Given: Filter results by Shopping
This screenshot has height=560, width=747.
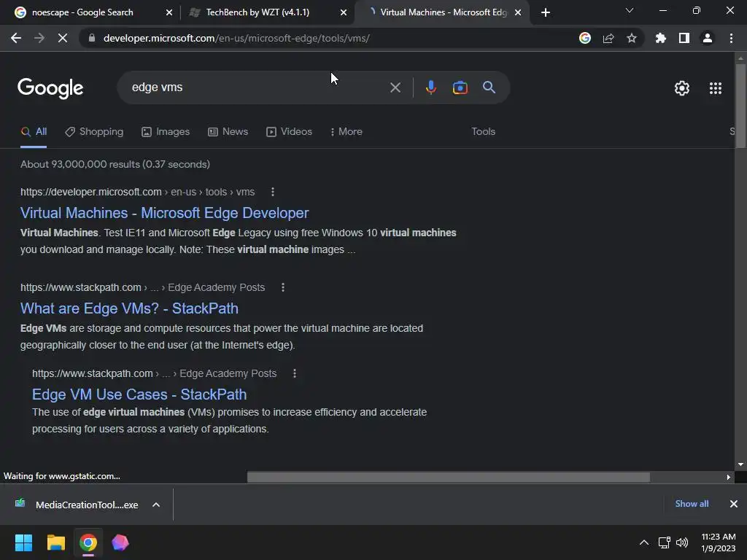Looking at the screenshot, I should (94, 132).
